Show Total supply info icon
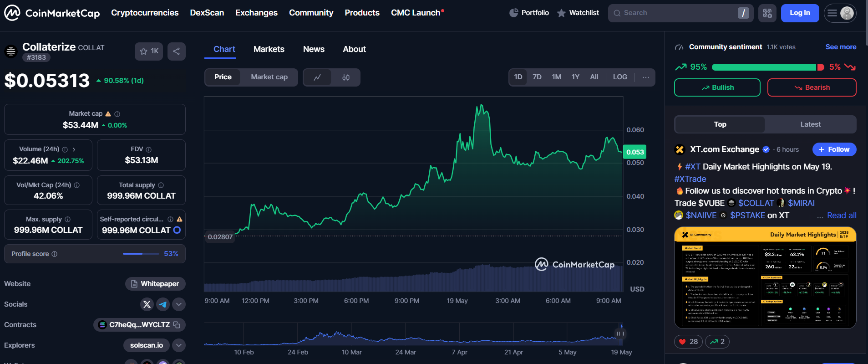The height and width of the screenshot is (364, 868). point(161,185)
